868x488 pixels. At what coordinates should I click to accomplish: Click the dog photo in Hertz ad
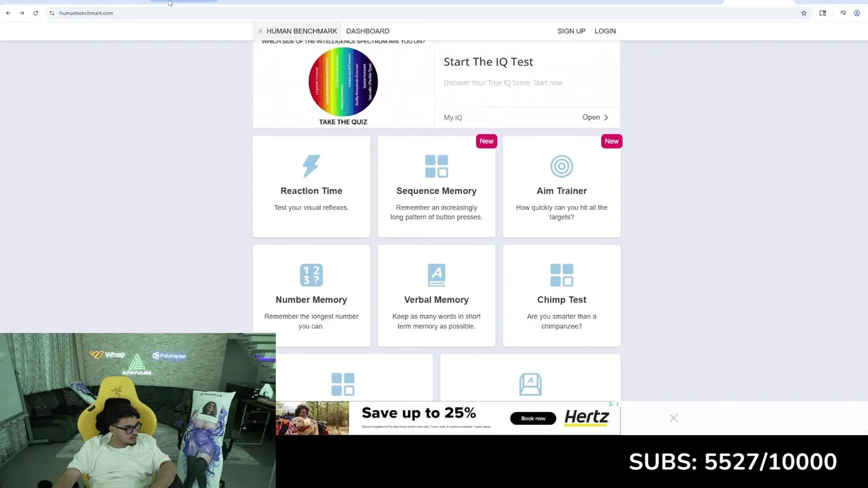312,418
